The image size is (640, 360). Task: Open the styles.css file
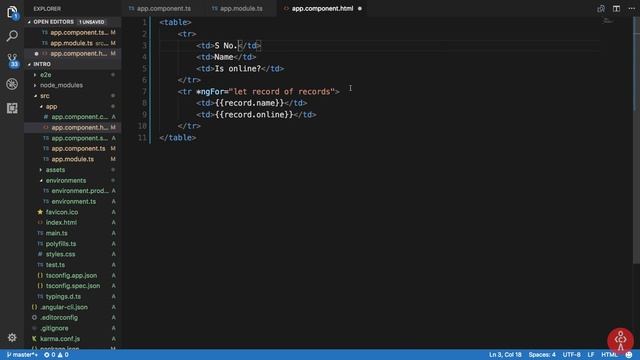point(73,254)
